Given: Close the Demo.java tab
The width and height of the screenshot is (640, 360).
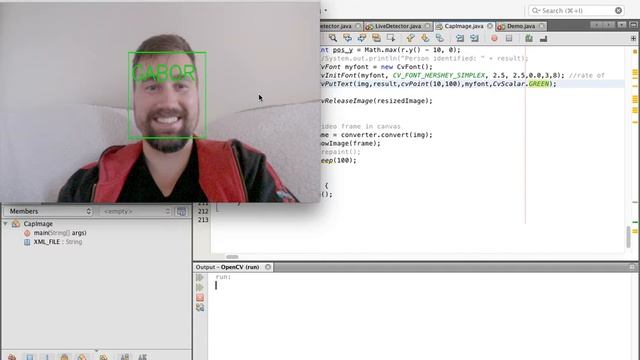Looking at the screenshot, I should click(541, 26).
